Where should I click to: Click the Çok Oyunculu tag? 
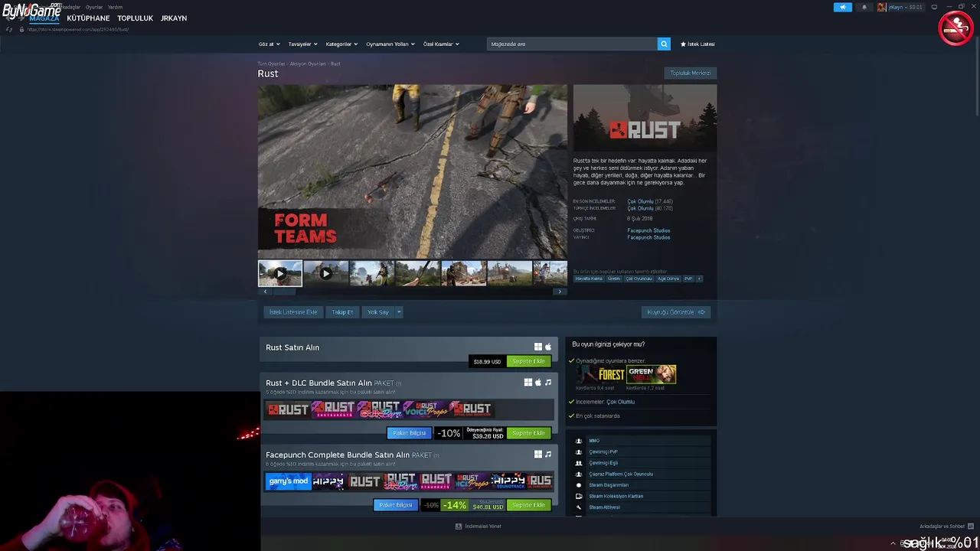point(639,279)
